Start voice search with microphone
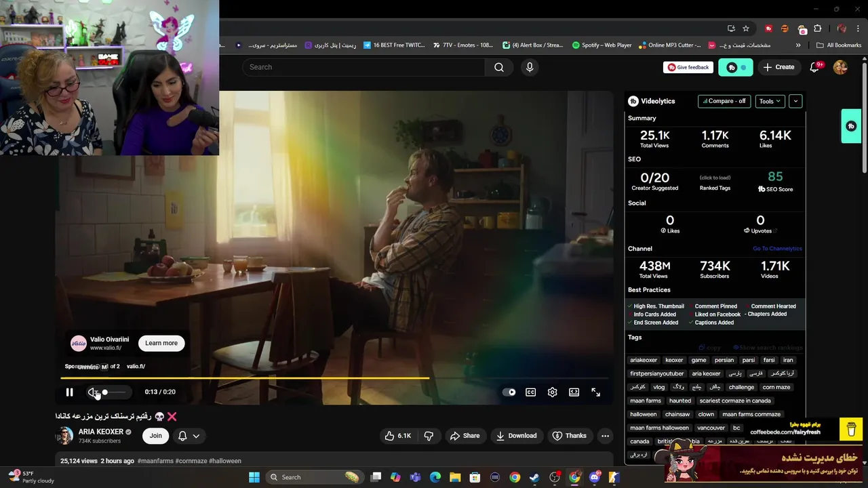Viewport: 868px width, 488px height. [530, 67]
